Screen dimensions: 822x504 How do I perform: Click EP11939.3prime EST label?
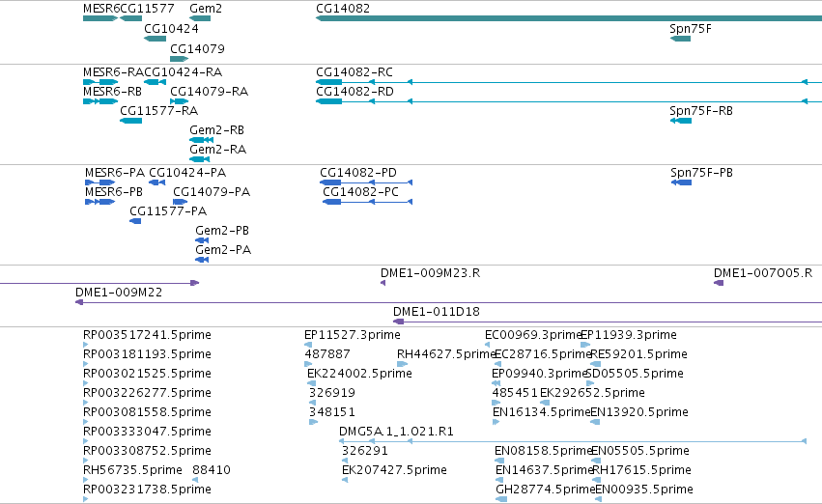pyautogui.click(x=629, y=335)
